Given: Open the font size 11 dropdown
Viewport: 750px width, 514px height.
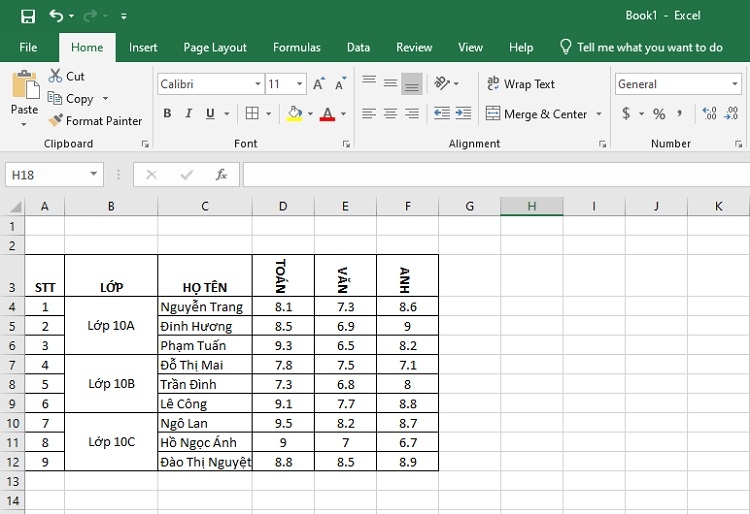Looking at the screenshot, I should click(299, 84).
